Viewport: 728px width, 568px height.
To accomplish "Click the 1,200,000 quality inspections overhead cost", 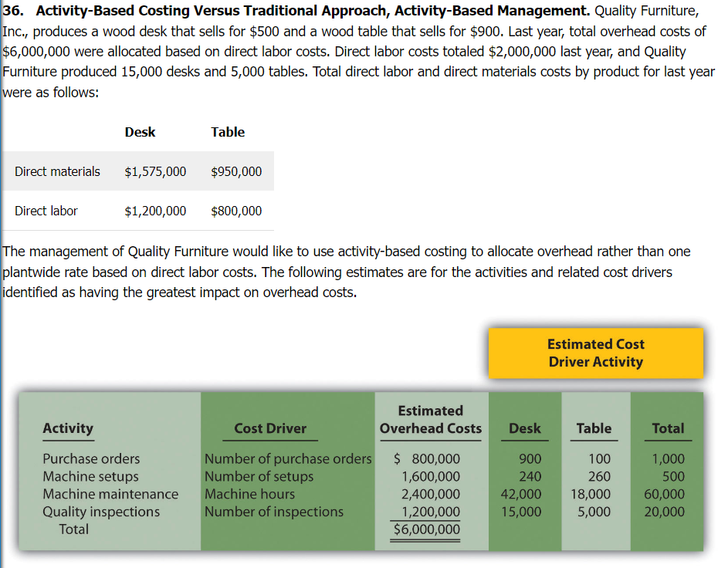I will pyautogui.click(x=431, y=512).
